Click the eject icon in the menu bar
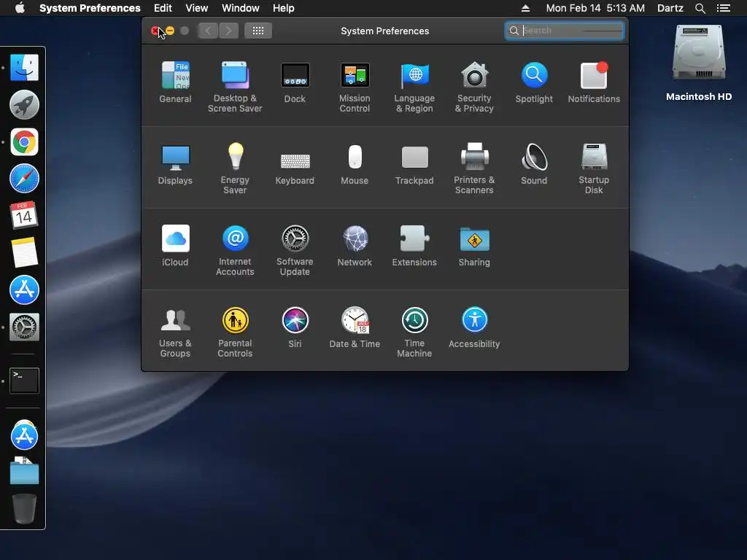The height and width of the screenshot is (560, 747). [525, 8]
